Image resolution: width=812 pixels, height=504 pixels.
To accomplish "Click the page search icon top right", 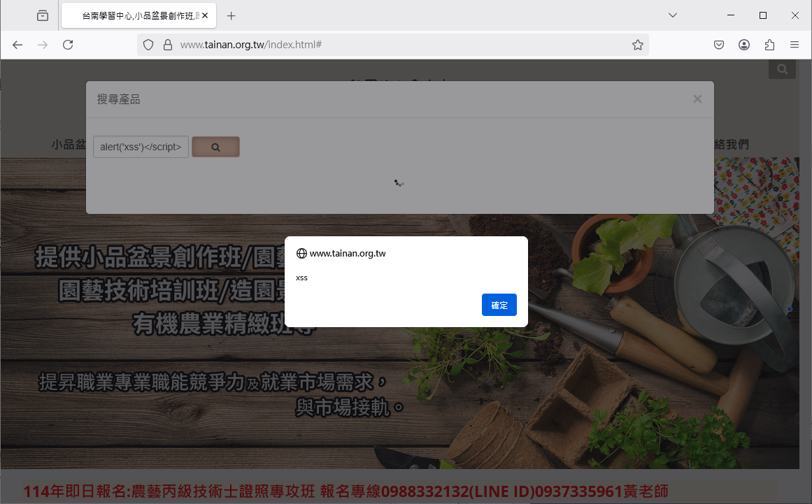I will [782, 69].
